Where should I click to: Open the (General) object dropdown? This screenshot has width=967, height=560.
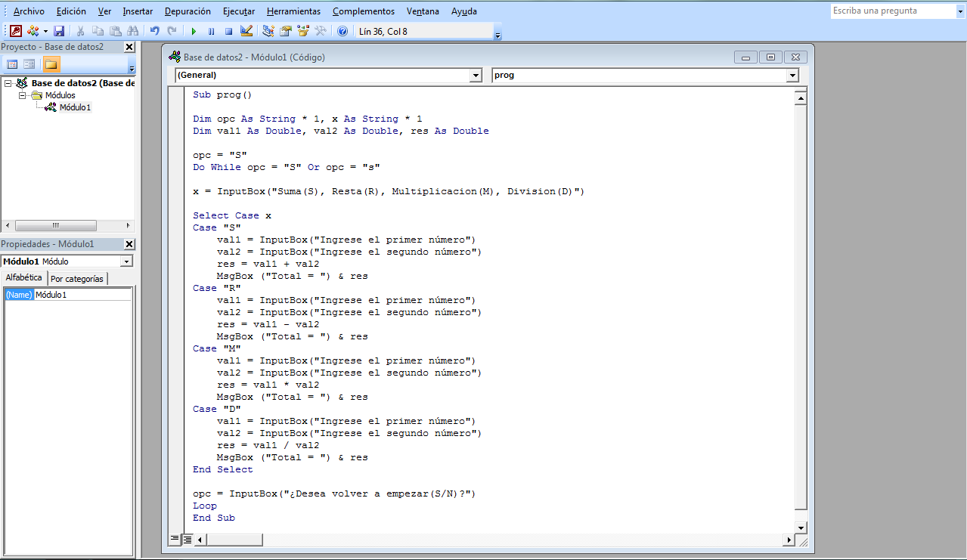[x=476, y=75]
